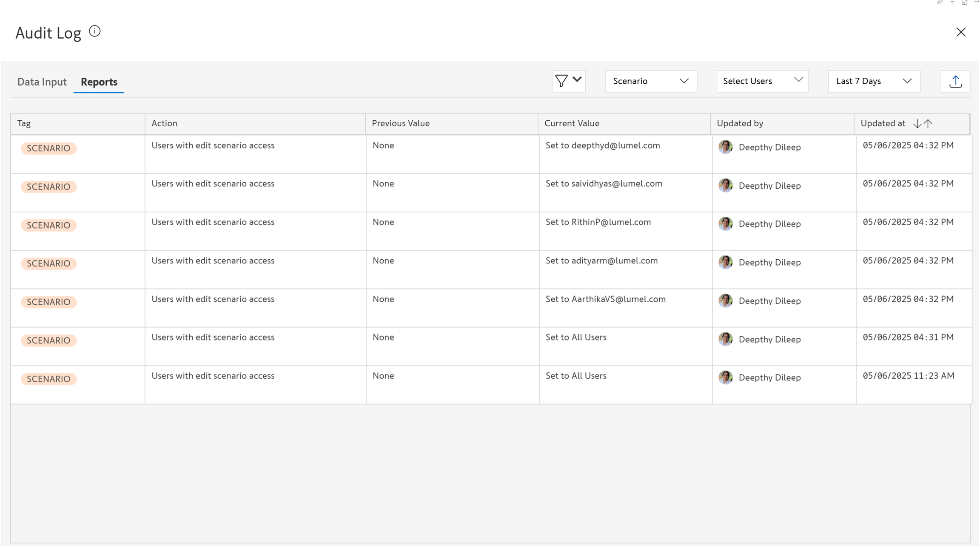
Task: Click the first row SCENARIO tag
Action: pyautogui.click(x=48, y=148)
